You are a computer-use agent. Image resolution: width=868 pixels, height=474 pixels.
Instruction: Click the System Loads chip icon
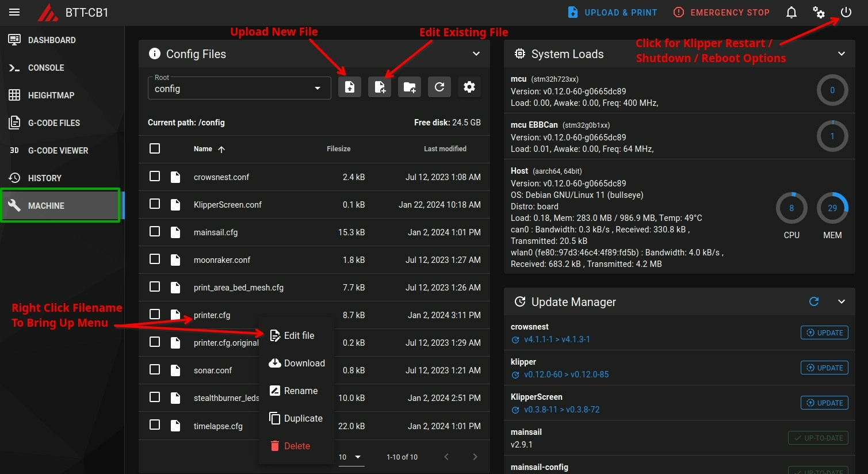pos(520,53)
